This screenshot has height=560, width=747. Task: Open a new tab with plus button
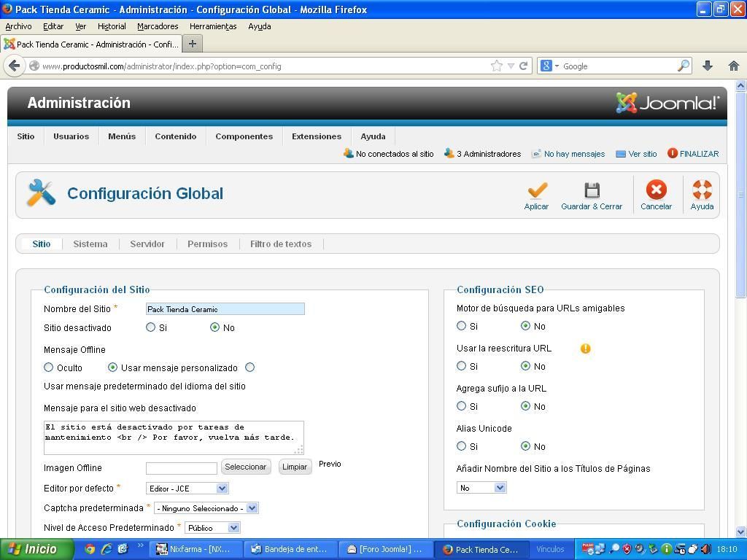coord(193,44)
